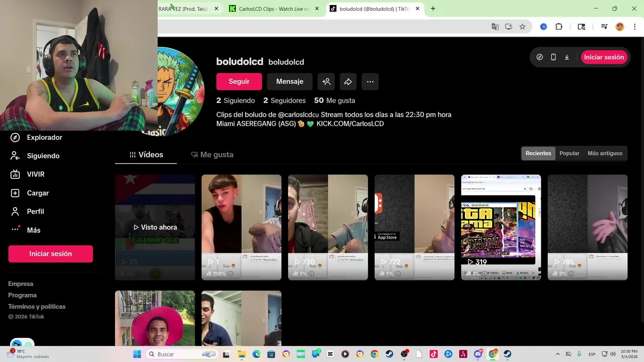Open the Empresa footer link
Screen dimensions: 644x362
click(x=21, y=284)
